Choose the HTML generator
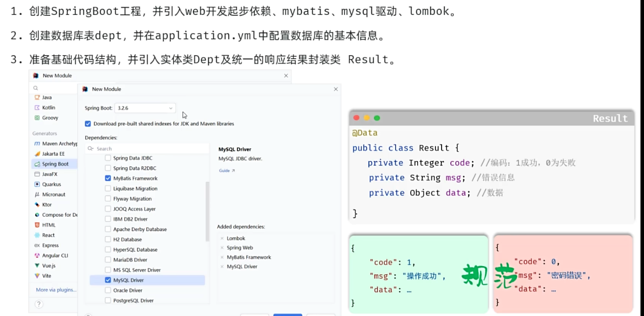 click(45, 225)
